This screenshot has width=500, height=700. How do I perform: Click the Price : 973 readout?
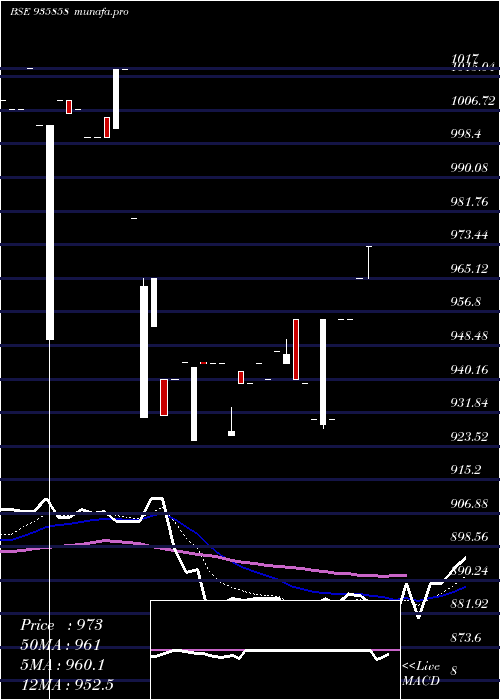coord(62,625)
